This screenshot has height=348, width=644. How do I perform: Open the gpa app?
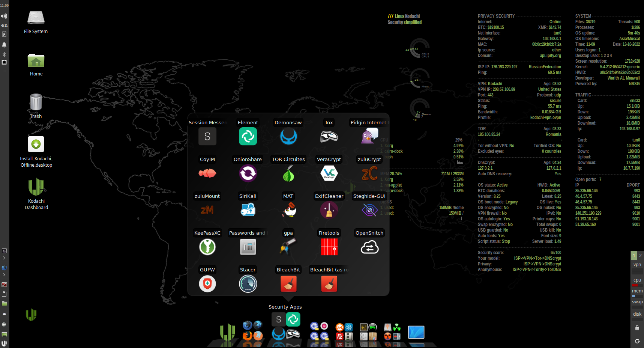pyautogui.click(x=288, y=247)
